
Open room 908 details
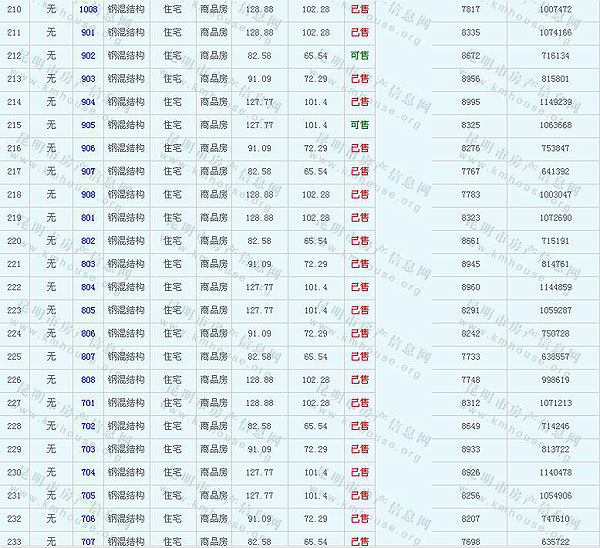[88, 194]
